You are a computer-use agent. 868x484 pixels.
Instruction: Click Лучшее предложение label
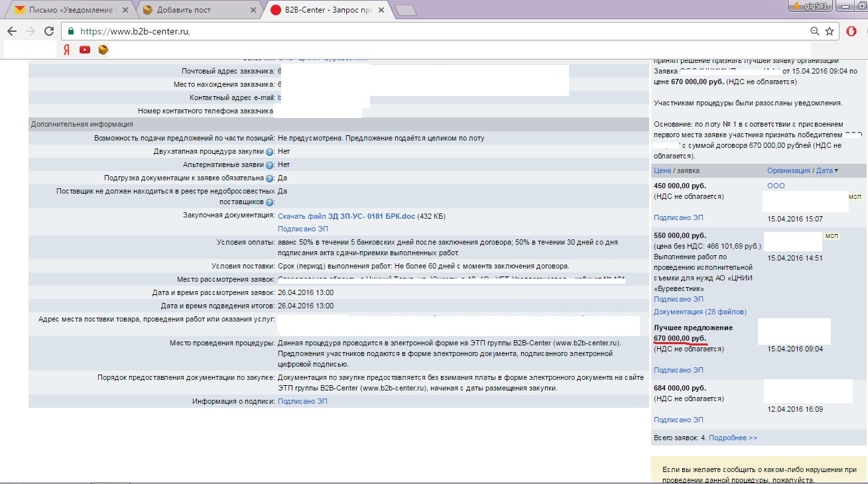tap(693, 328)
